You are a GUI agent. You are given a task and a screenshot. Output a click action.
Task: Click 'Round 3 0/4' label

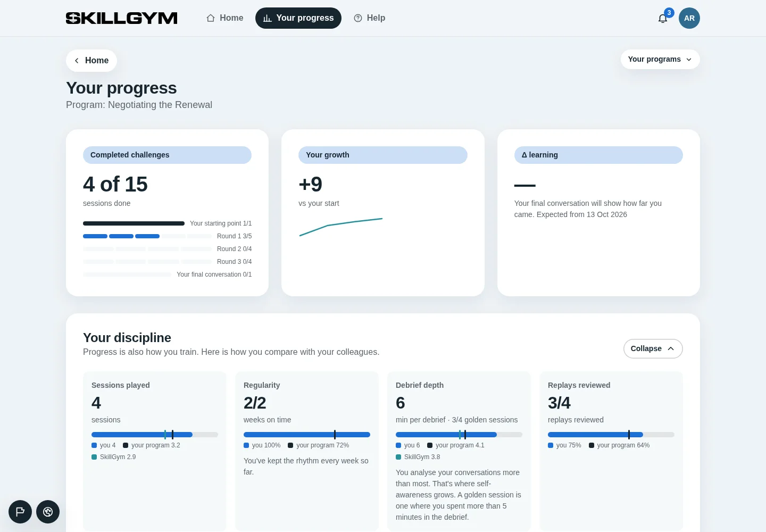click(234, 262)
